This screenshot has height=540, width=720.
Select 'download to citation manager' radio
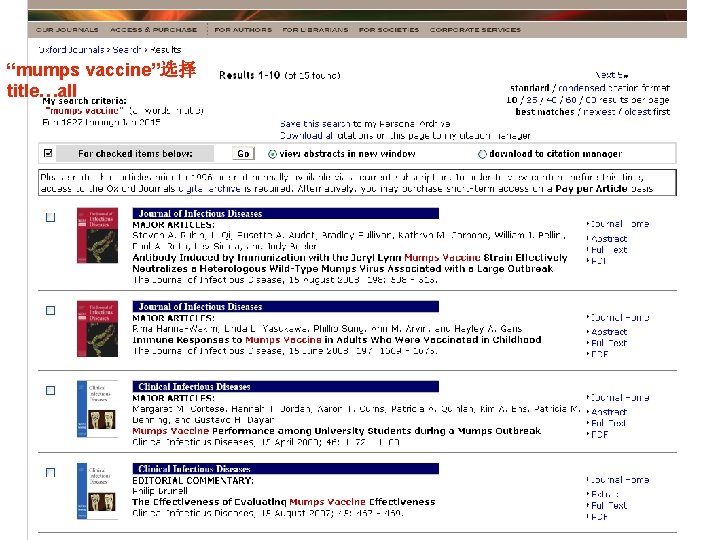[x=482, y=154]
